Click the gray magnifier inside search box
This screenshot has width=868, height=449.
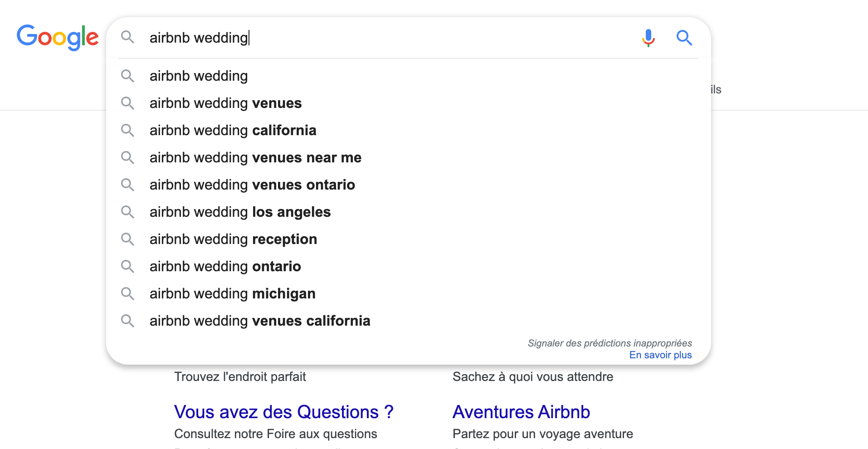(x=127, y=37)
